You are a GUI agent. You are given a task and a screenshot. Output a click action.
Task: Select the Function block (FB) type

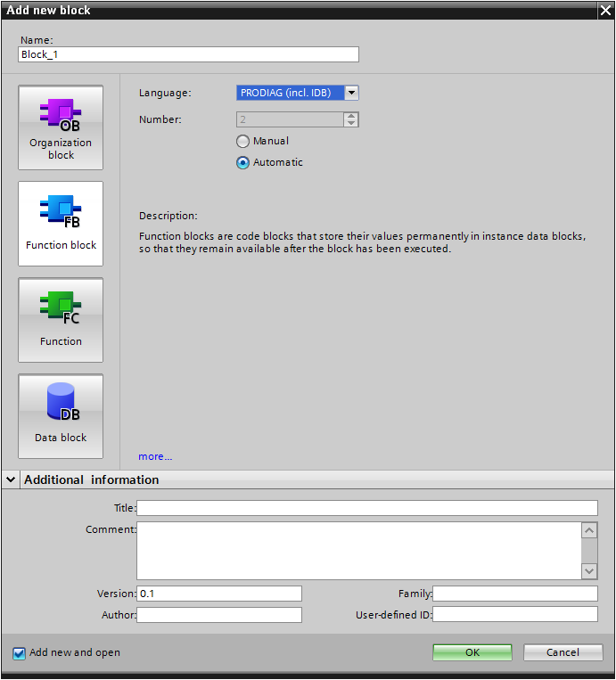[x=61, y=224]
